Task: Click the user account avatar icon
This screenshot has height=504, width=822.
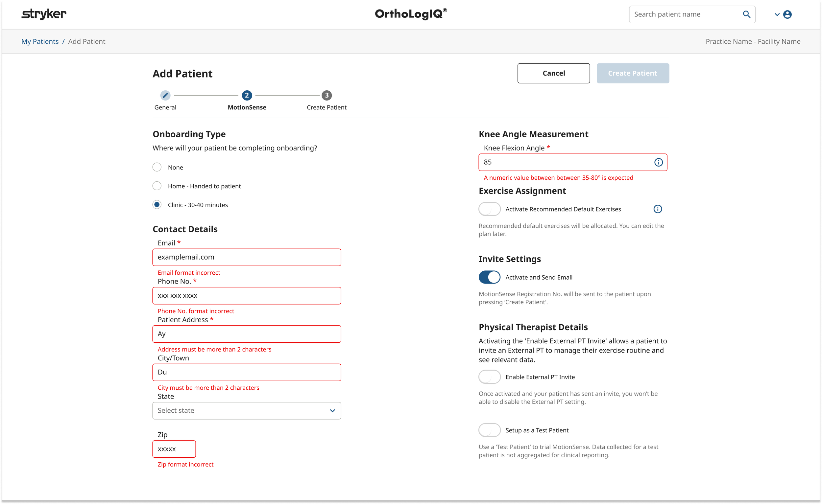Action: [x=787, y=14]
